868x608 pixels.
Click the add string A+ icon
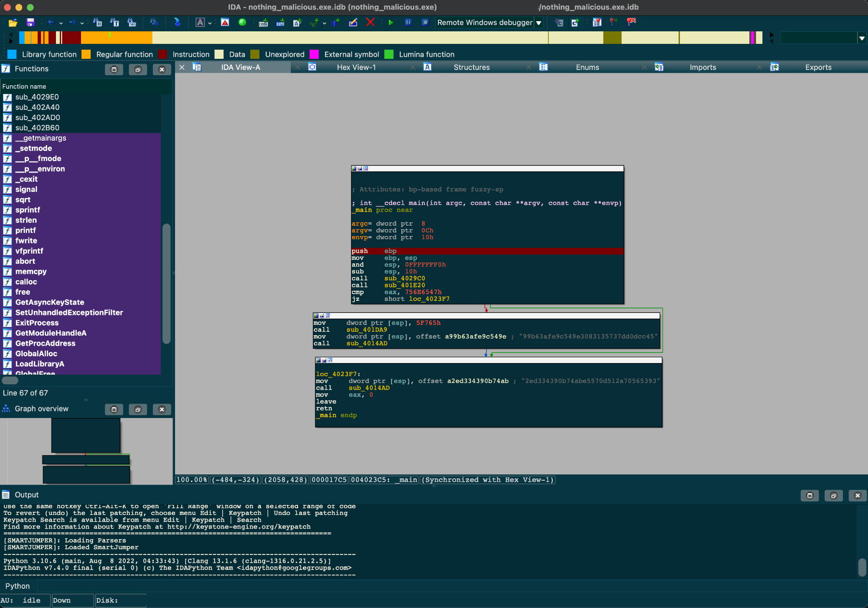tap(298, 23)
